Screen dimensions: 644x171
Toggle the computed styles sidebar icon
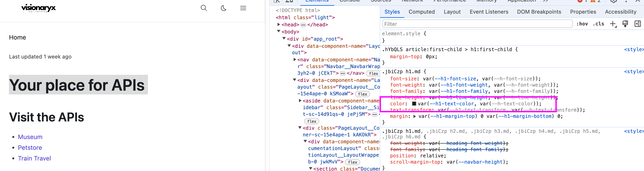tap(638, 24)
